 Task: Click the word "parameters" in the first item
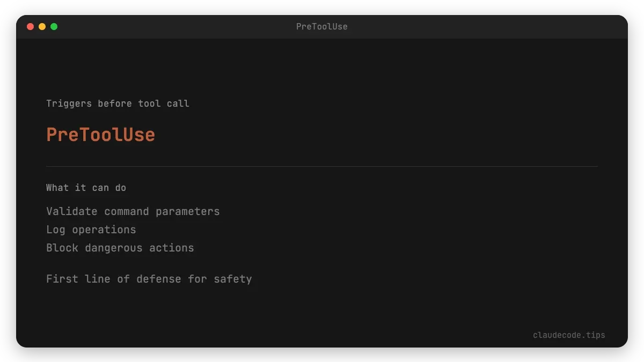pyautogui.click(x=188, y=211)
